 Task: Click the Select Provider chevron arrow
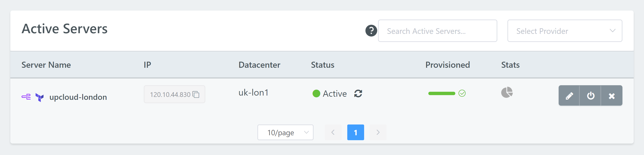612,31
